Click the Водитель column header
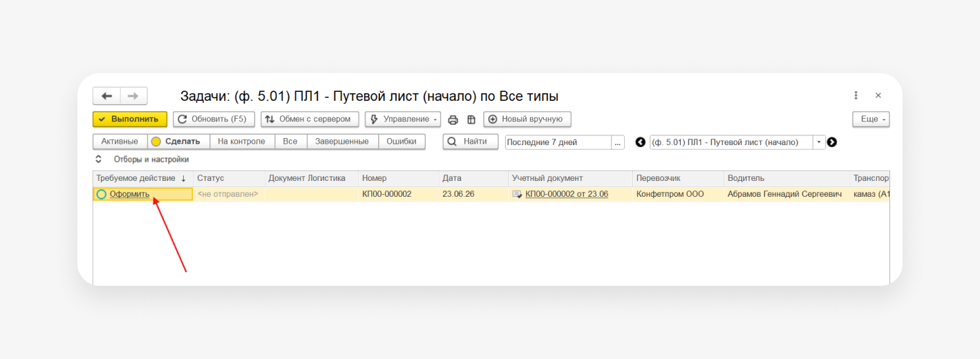 pyautogui.click(x=786, y=178)
